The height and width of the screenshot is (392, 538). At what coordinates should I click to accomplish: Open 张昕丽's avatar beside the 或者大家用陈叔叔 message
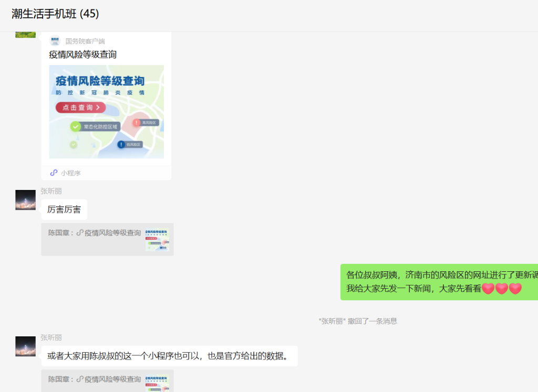[x=25, y=346]
